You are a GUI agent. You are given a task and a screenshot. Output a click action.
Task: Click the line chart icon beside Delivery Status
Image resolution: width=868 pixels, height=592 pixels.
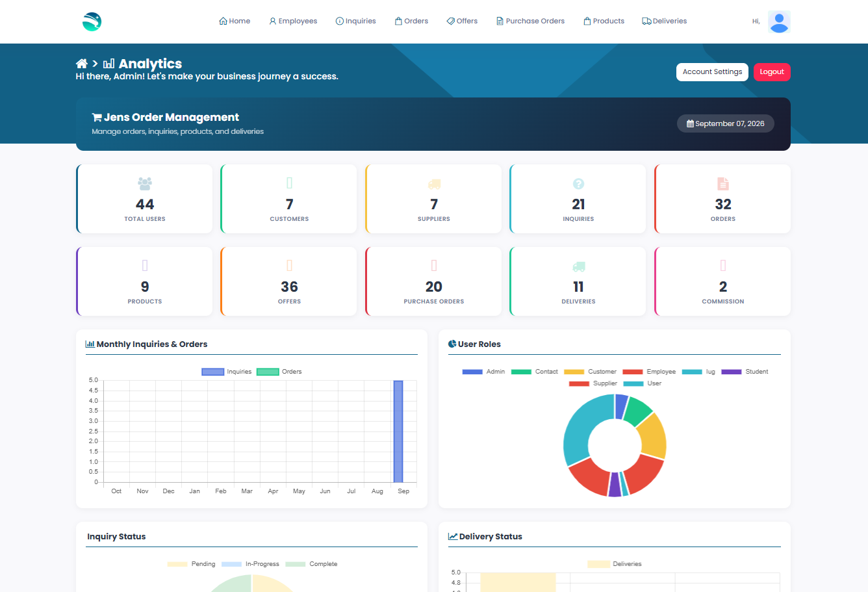453,537
